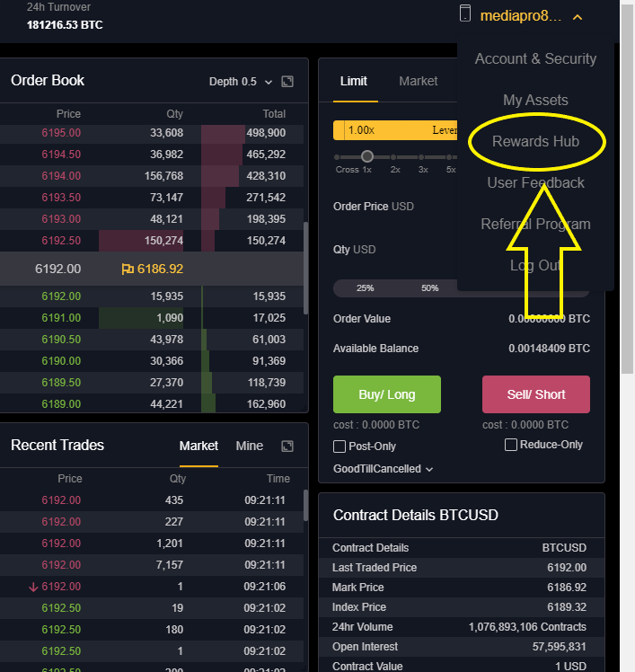Screen dimensions: 635x672
Task: Enable the Reduce-Only checkbox
Action: pyautogui.click(x=511, y=445)
